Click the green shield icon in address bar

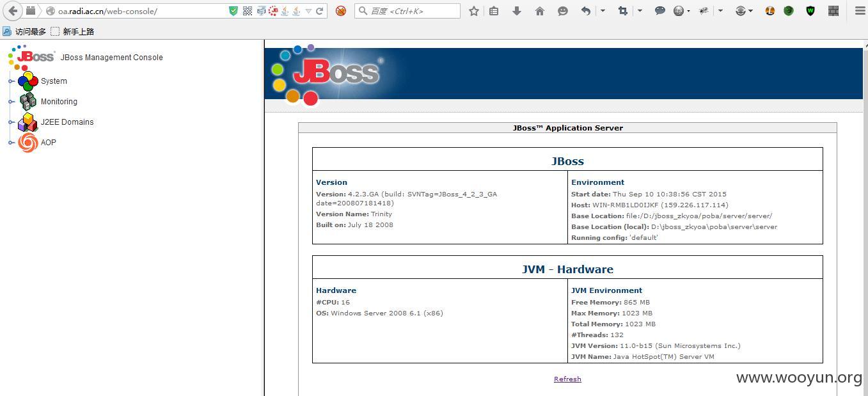233,11
